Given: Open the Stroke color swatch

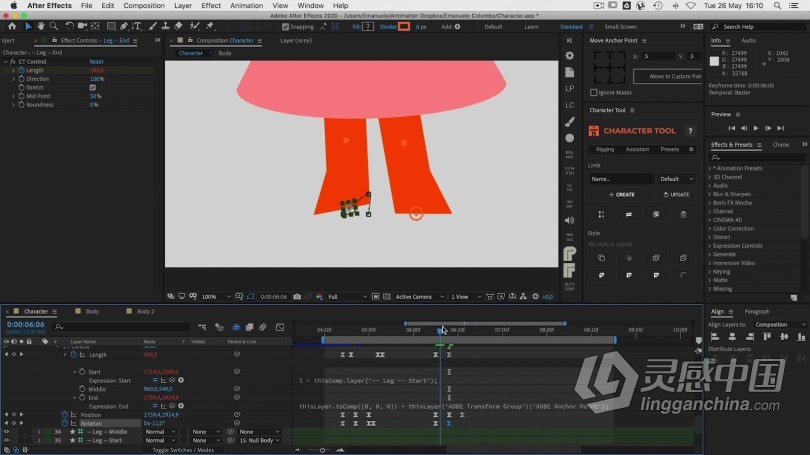Looking at the screenshot, I should [404, 26].
